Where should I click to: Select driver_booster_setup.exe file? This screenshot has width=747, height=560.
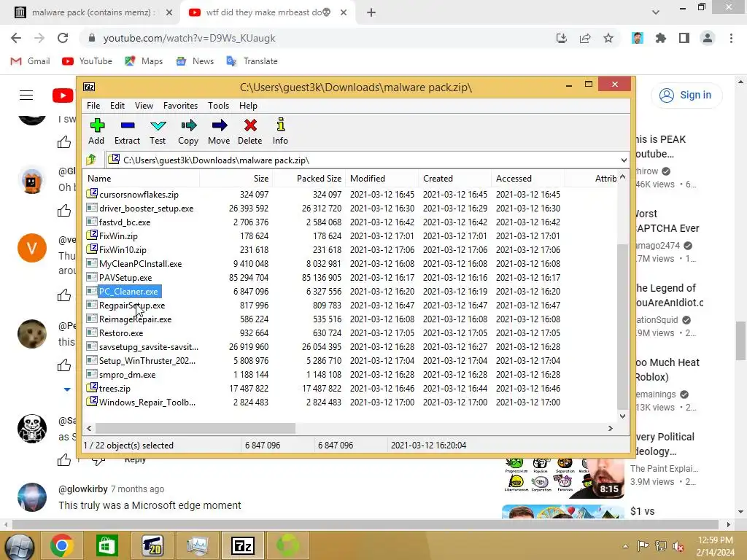tap(146, 208)
